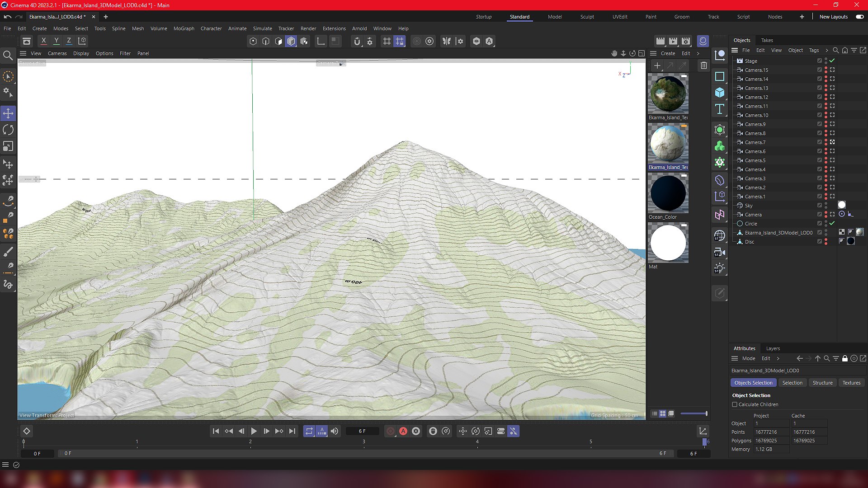868x488 pixels.
Task: Toggle autokeying red A button
Action: click(x=403, y=431)
